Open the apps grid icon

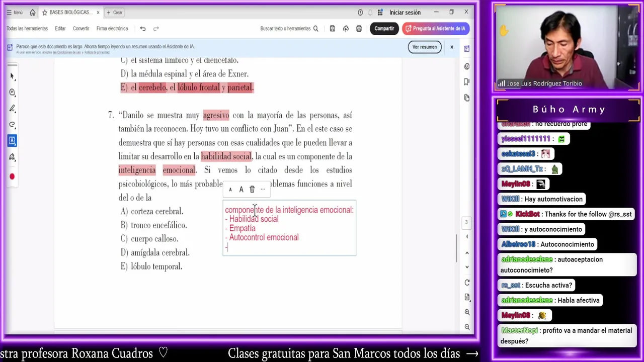click(x=380, y=13)
